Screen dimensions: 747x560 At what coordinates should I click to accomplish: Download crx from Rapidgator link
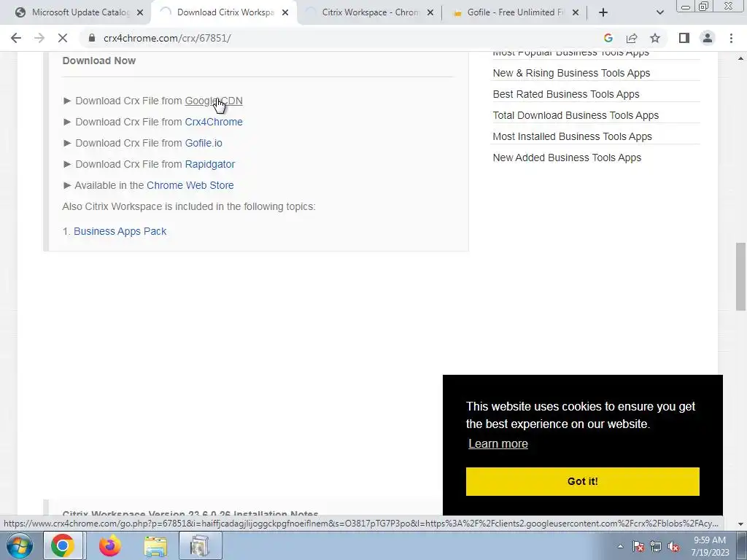pos(209,164)
